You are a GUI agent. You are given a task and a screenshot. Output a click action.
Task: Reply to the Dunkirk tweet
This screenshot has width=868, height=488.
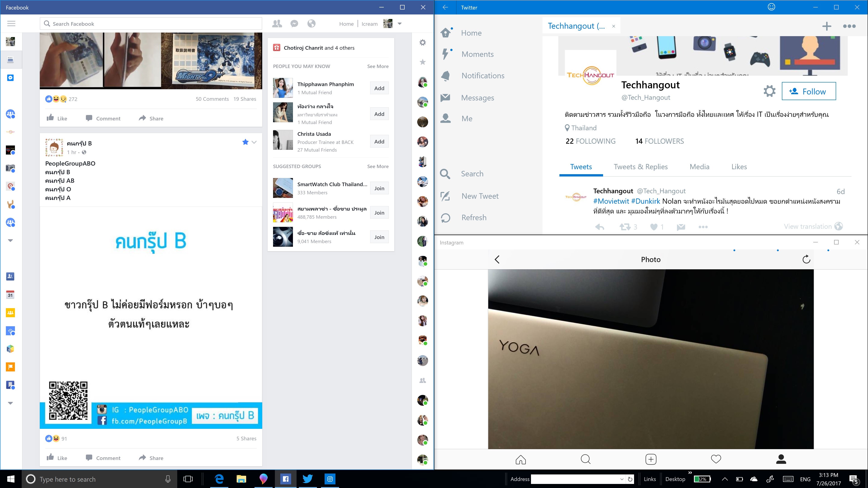click(x=600, y=227)
